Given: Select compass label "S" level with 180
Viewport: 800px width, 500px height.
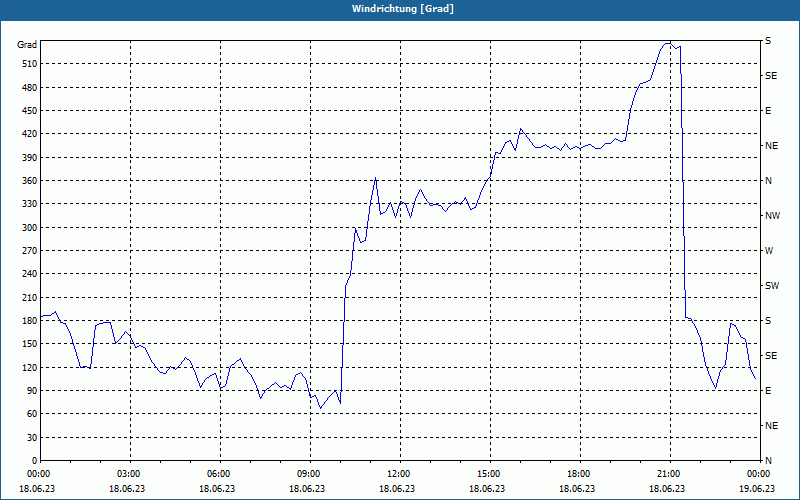Looking at the screenshot, I should (768, 321).
